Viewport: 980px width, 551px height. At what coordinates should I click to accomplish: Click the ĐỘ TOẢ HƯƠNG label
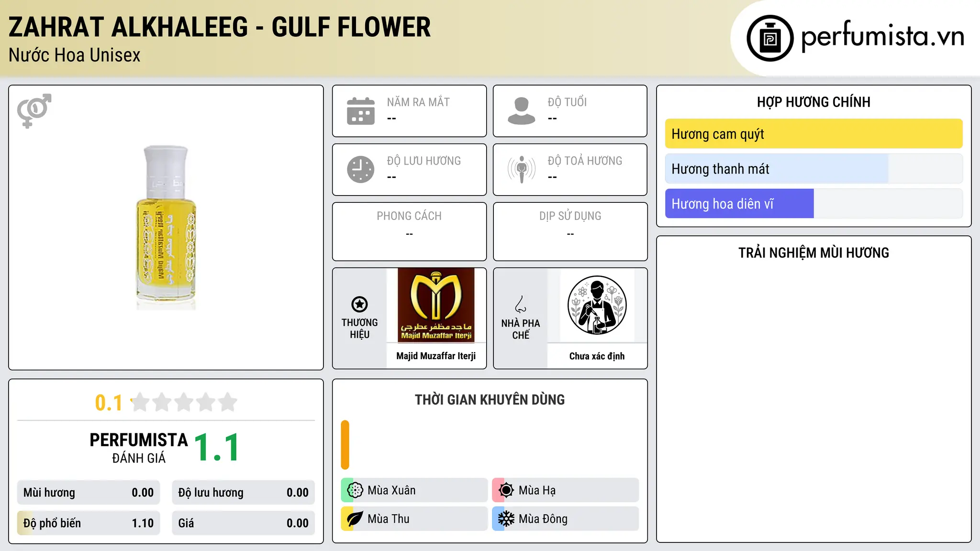(585, 161)
